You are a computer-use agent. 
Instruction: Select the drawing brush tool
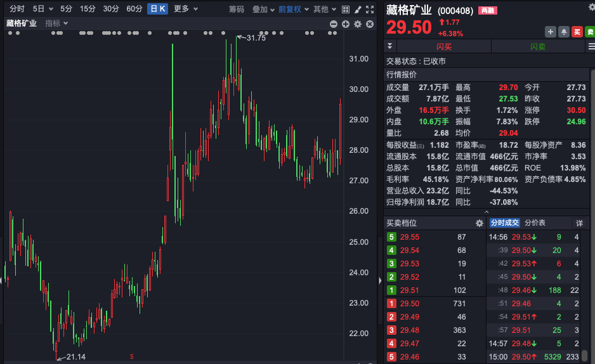pyautogui.click(x=358, y=10)
